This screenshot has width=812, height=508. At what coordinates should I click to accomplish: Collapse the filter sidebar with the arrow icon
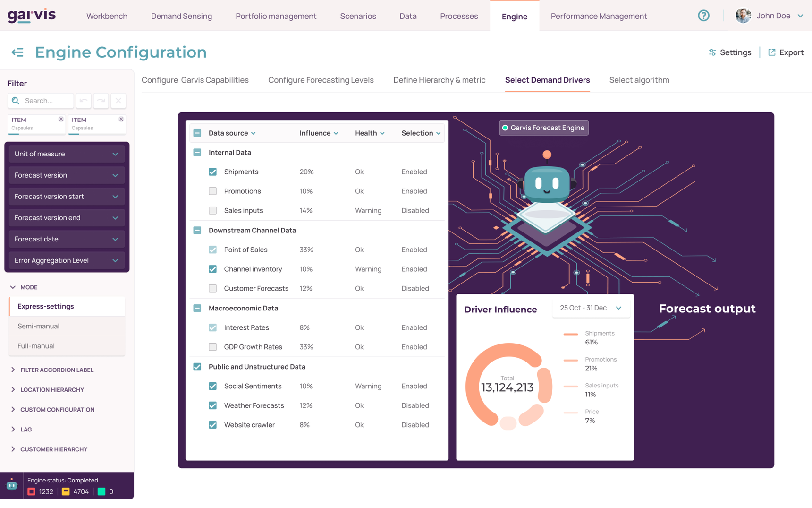tap(17, 52)
